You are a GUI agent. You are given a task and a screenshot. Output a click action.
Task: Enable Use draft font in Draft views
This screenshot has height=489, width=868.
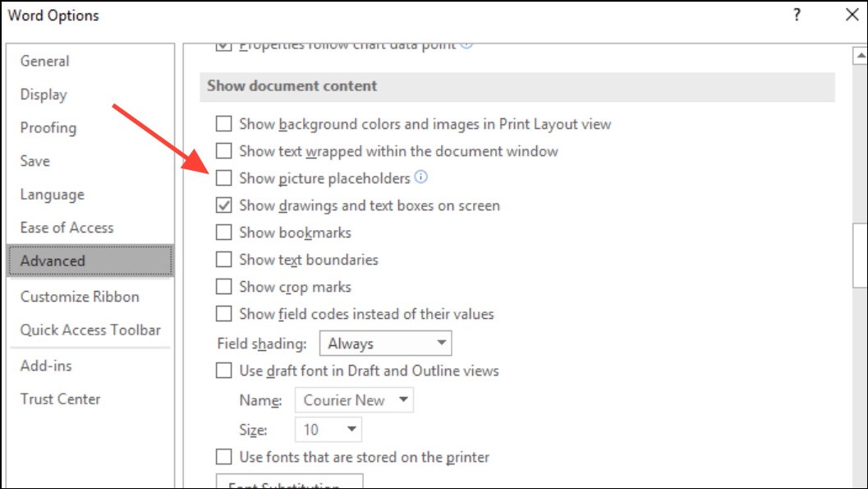223,371
